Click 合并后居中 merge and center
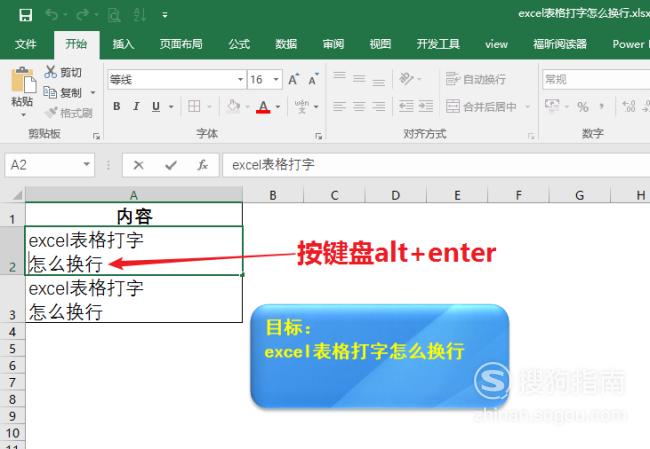Viewport: 650px width, 449px height. click(481, 107)
